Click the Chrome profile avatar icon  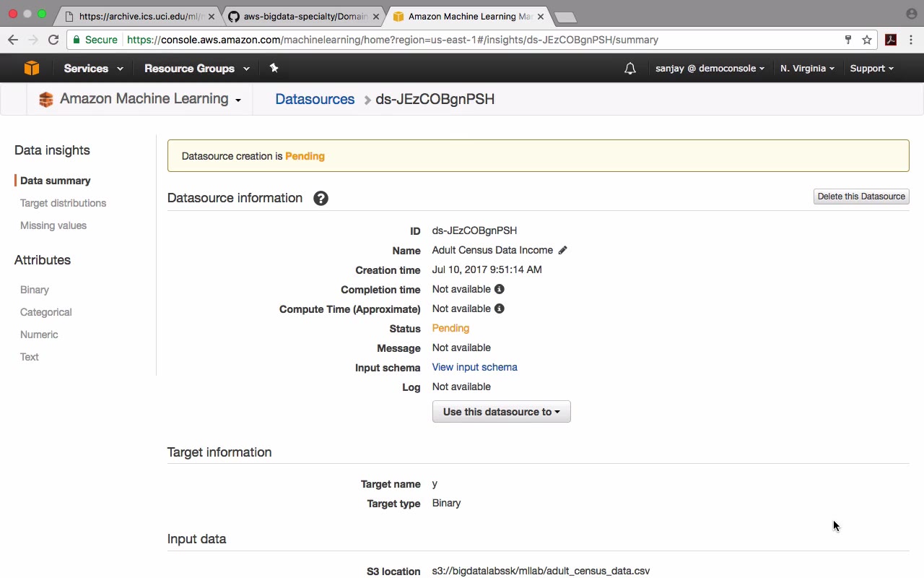tap(911, 14)
